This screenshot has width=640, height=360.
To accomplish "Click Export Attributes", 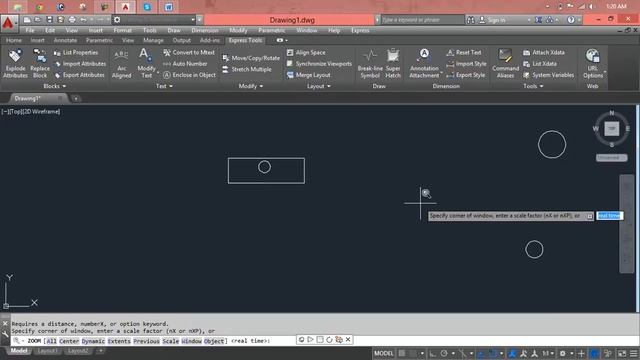I will (79, 75).
